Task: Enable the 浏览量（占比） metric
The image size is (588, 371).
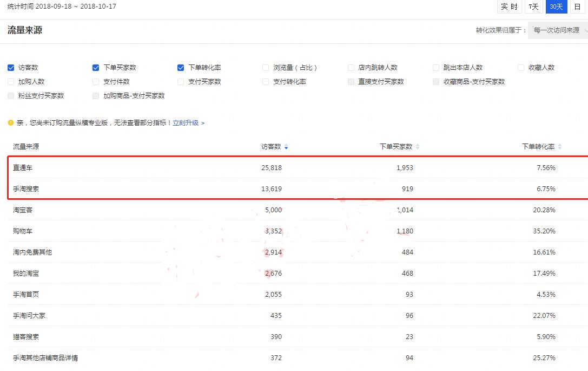Action: click(x=265, y=68)
